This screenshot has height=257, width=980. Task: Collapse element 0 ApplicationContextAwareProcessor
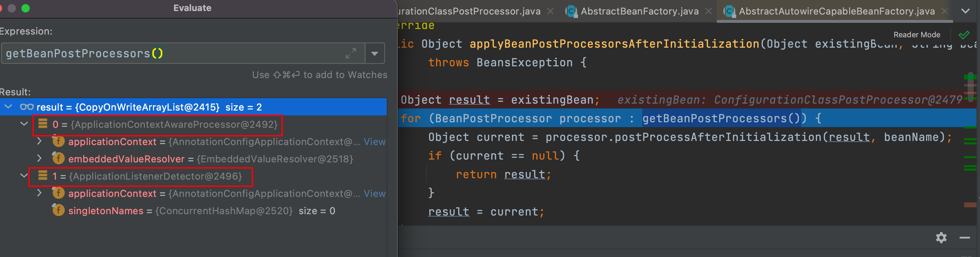tap(24, 124)
